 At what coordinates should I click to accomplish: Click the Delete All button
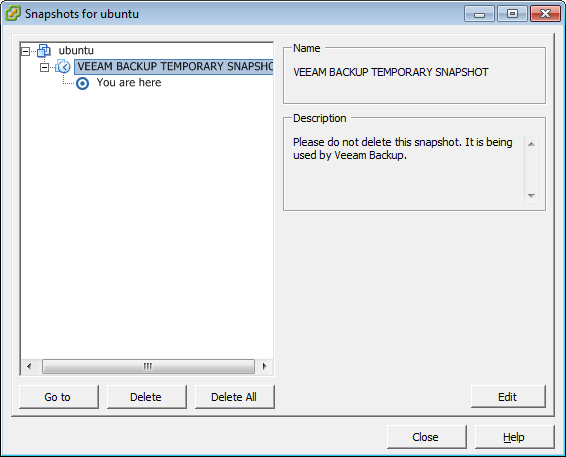tap(235, 397)
